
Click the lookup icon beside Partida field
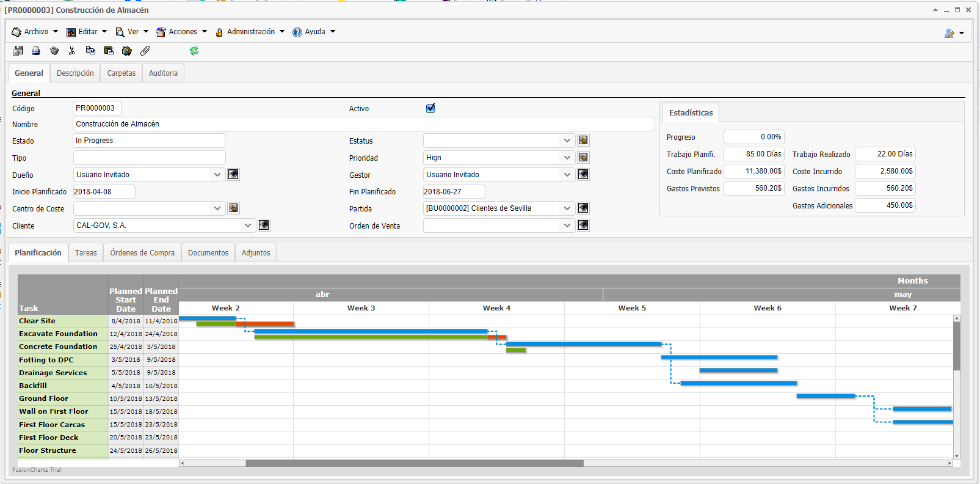coord(583,208)
